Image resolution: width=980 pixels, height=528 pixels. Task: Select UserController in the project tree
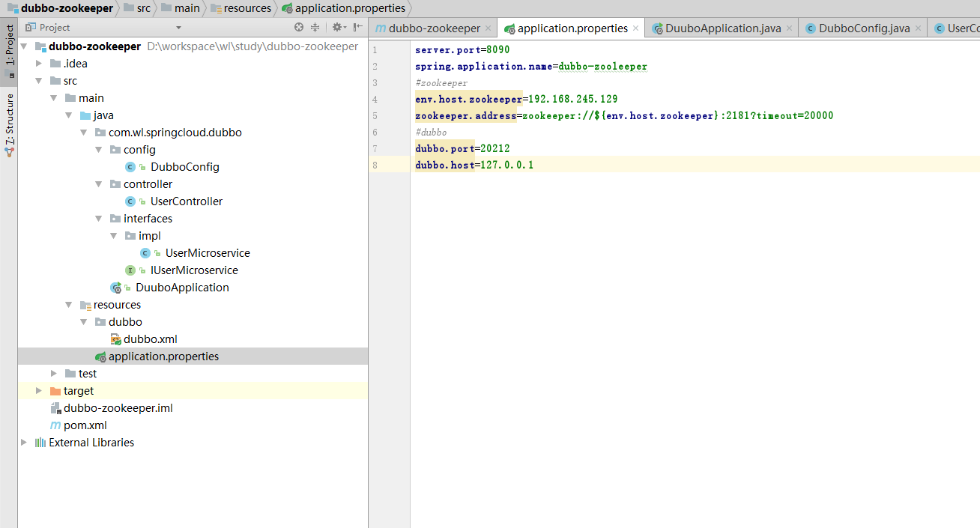point(187,201)
